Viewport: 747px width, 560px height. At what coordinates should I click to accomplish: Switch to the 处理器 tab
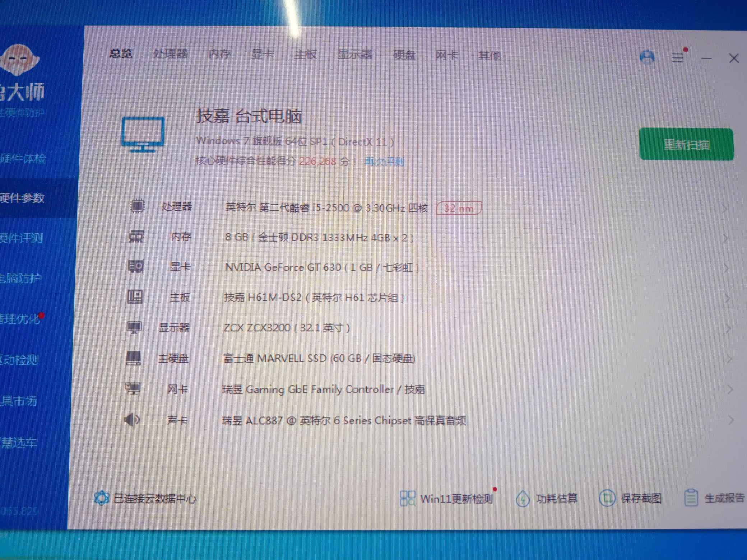[x=170, y=54]
